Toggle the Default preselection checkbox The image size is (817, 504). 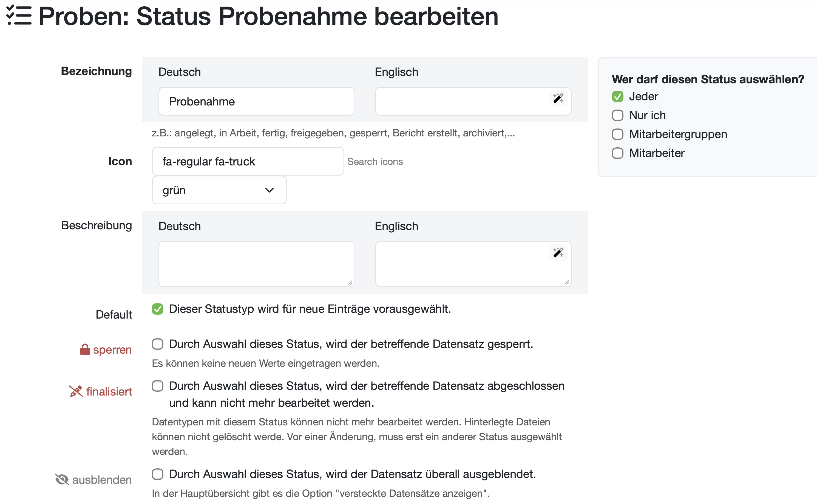[158, 309]
